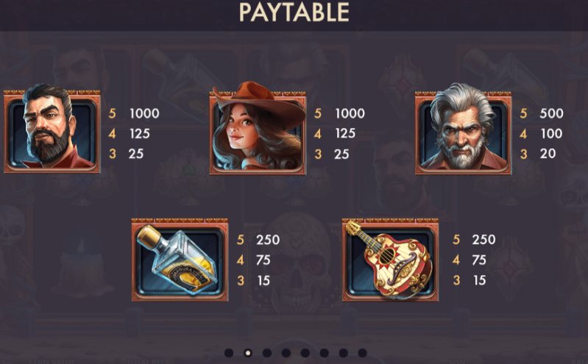Go to seventh paytable page dot
The width and height of the screenshot is (588, 364).
(344, 353)
